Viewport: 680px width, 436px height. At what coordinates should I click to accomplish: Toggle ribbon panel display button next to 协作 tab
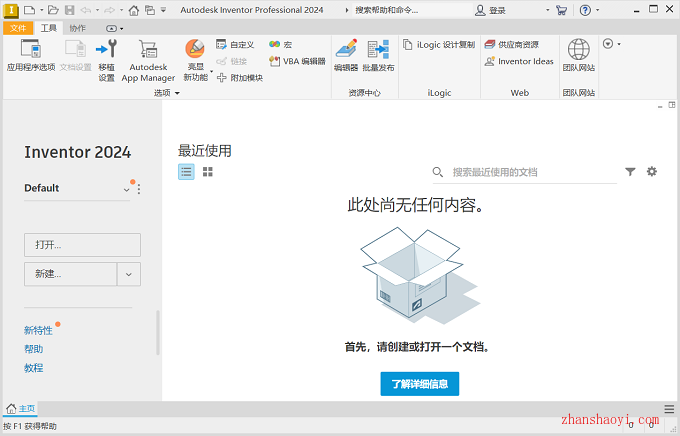(111, 29)
